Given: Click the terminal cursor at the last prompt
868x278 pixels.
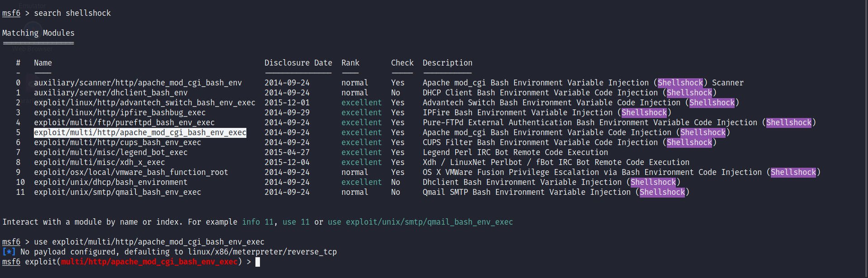Looking at the screenshot, I should tap(258, 262).
